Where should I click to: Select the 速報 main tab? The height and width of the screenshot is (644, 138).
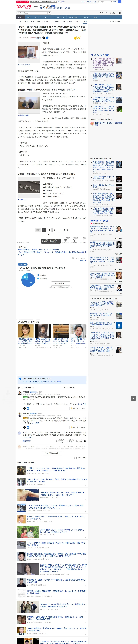[28, 17]
